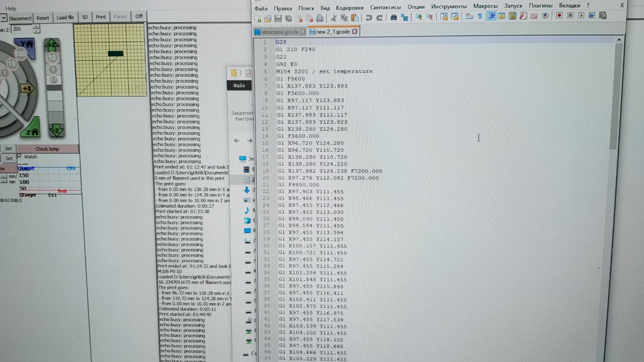Toggle Show All Characters pilcrow icon
Image resolution: width=644 pixels, height=362 pixels.
pos(480,16)
